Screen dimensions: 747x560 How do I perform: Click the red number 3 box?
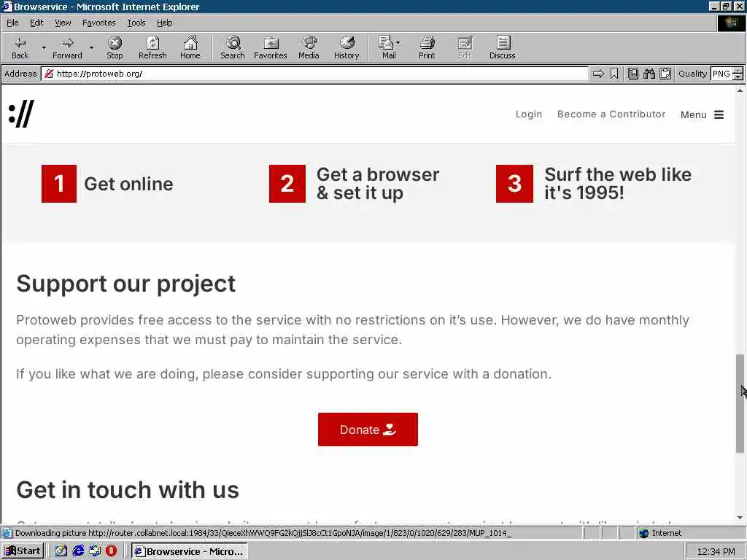[x=514, y=184]
